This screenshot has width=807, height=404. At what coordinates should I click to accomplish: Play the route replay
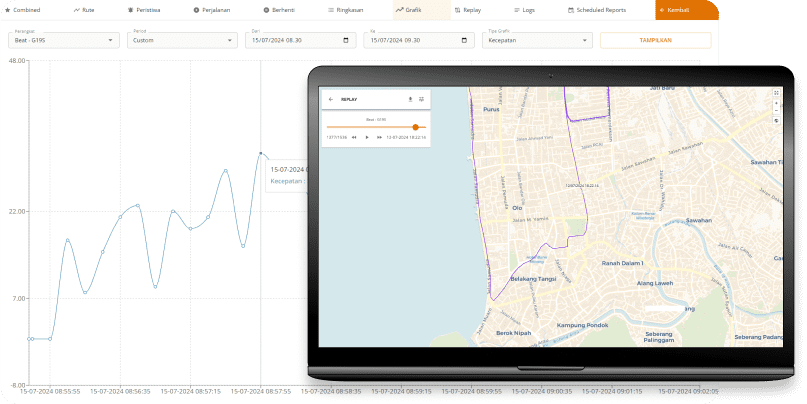(x=367, y=137)
